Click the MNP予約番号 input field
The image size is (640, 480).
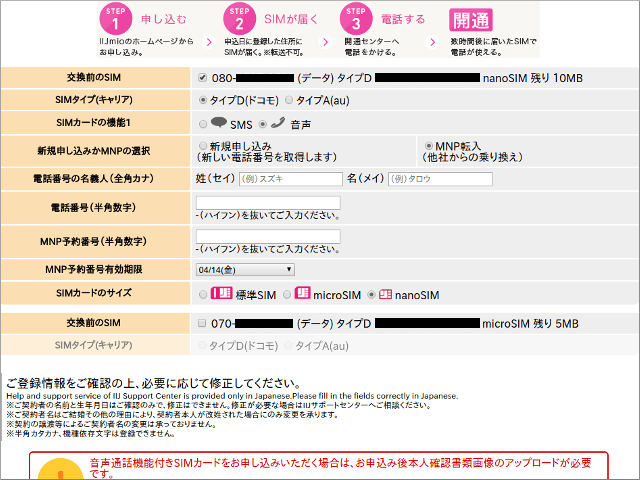pos(268,236)
